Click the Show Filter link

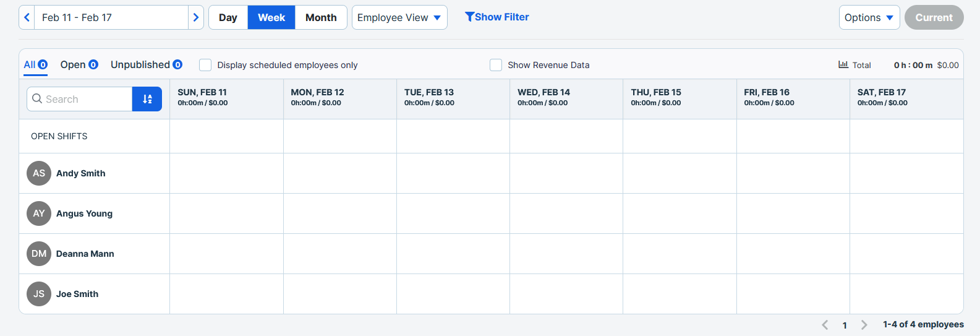[497, 17]
